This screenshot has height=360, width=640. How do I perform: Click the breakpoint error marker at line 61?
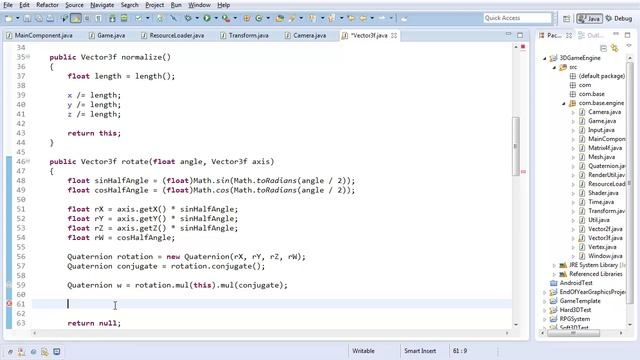(x=9, y=304)
